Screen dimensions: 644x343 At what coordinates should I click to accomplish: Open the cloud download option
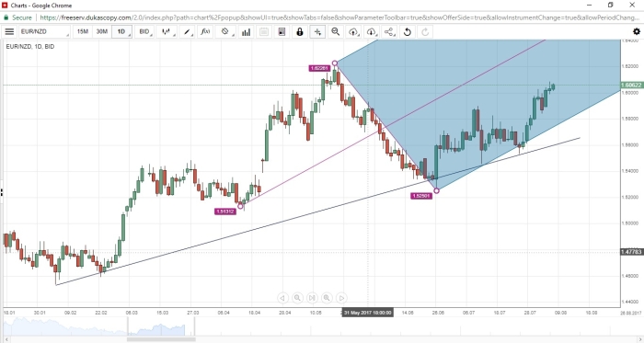point(372,31)
